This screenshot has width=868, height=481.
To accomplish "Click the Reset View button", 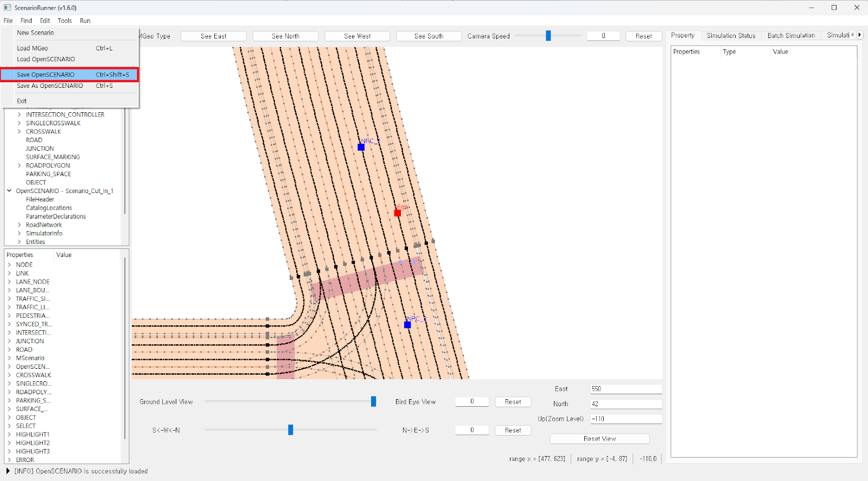I will [x=599, y=439].
